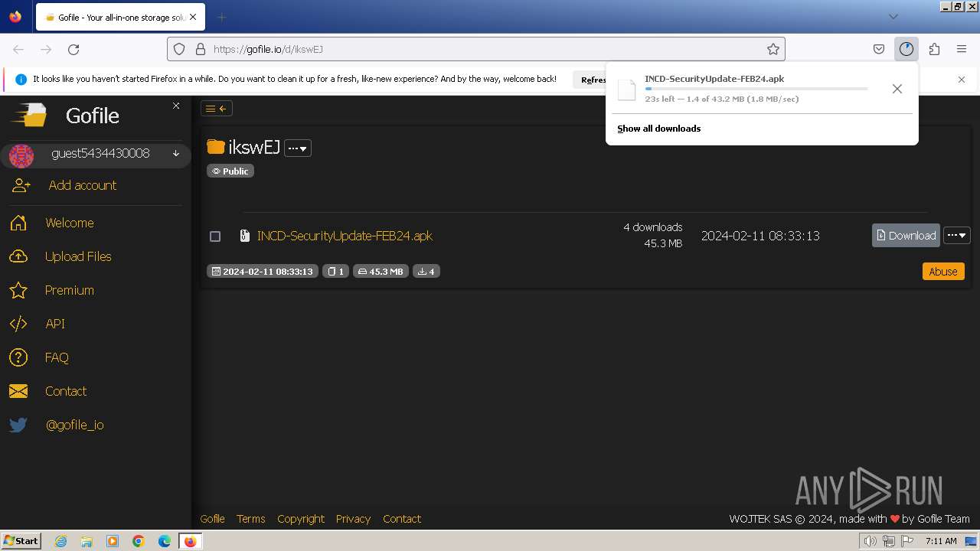980x551 pixels.
Task: Open the Copyright footer link
Action: click(301, 519)
